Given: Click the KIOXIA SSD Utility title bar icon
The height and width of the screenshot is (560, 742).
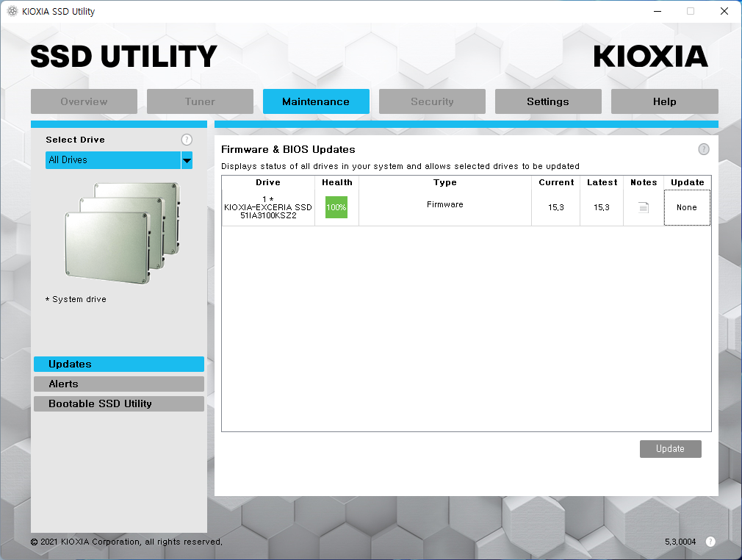Looking at the screenshot, I should click(12, 11).
